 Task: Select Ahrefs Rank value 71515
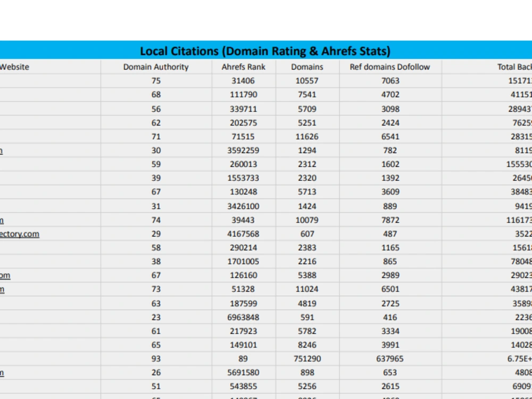(x=243, y=137)
